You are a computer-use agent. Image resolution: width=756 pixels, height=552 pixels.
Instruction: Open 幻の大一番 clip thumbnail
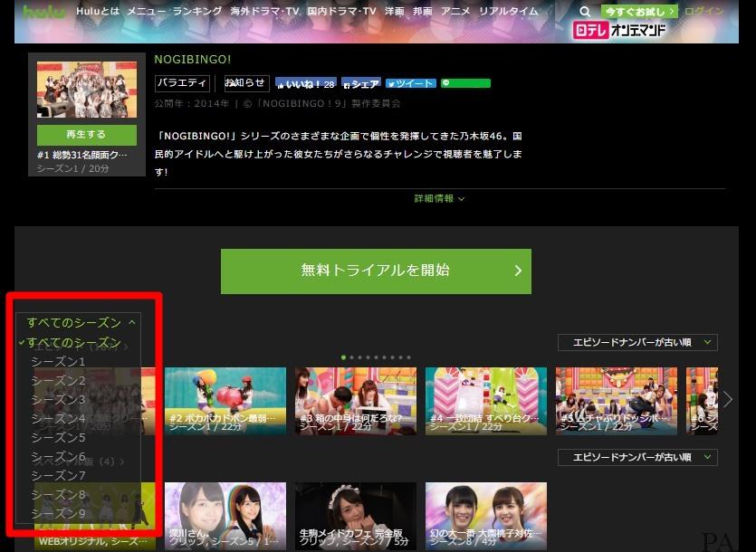[486, 516]
